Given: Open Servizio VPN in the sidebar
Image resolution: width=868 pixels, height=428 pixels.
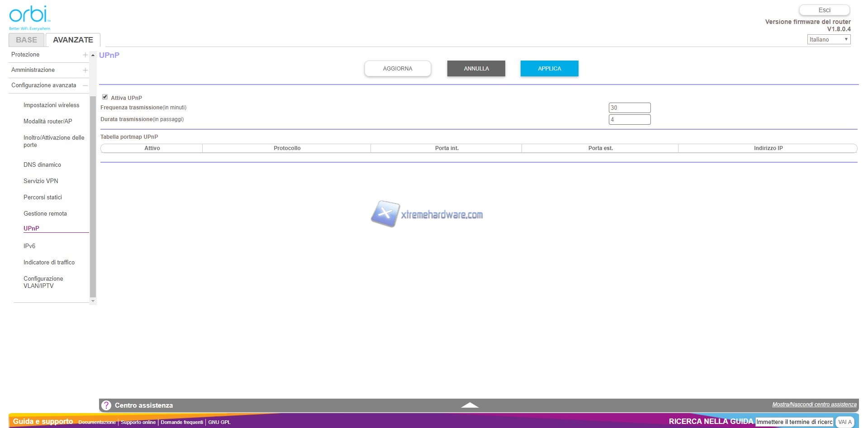Looking at the screenshot, I should (41, 181).
